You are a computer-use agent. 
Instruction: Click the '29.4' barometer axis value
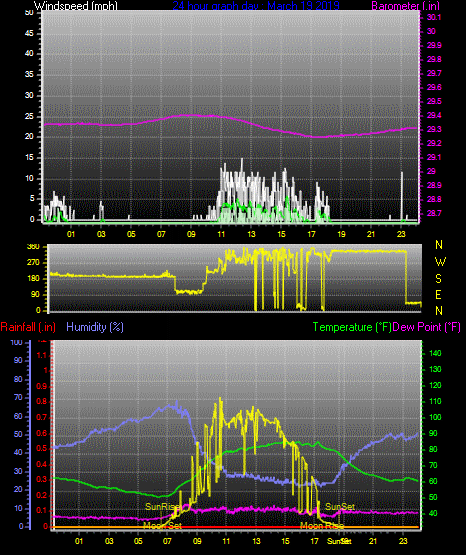click(434, 115)
